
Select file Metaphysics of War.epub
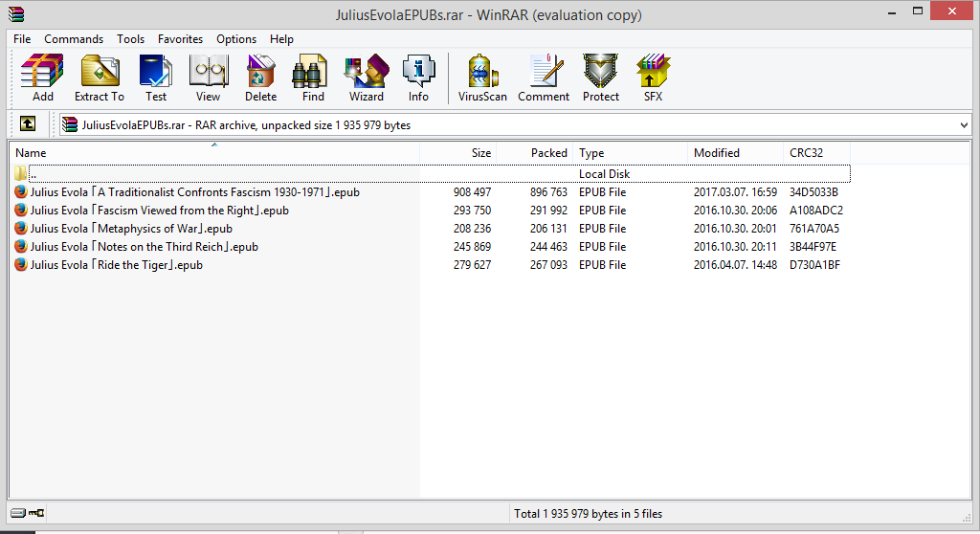click(x=131, y=228)
